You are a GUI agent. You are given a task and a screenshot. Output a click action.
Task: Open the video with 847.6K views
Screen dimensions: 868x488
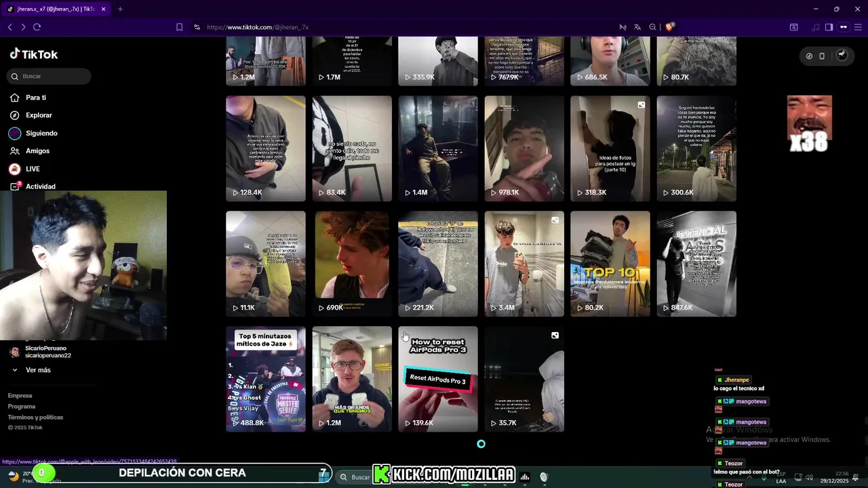point(696,264)
